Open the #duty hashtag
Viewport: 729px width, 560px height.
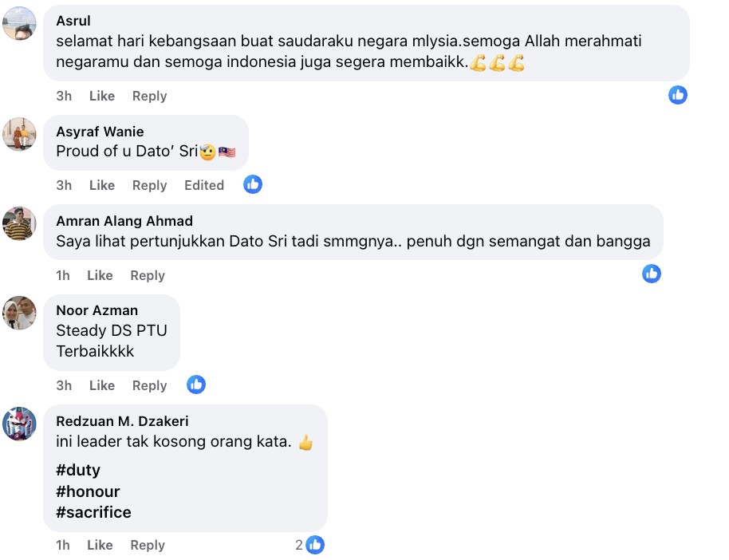[x=78, y=470]
